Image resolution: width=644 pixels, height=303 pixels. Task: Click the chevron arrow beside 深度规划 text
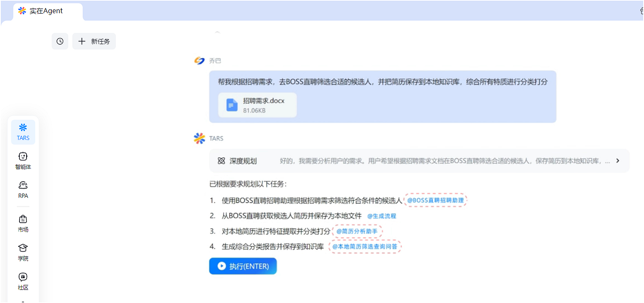(618, 161)
